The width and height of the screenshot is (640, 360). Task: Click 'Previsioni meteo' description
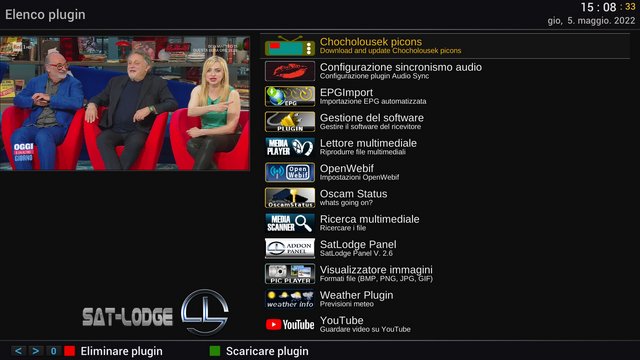[346, 304]
